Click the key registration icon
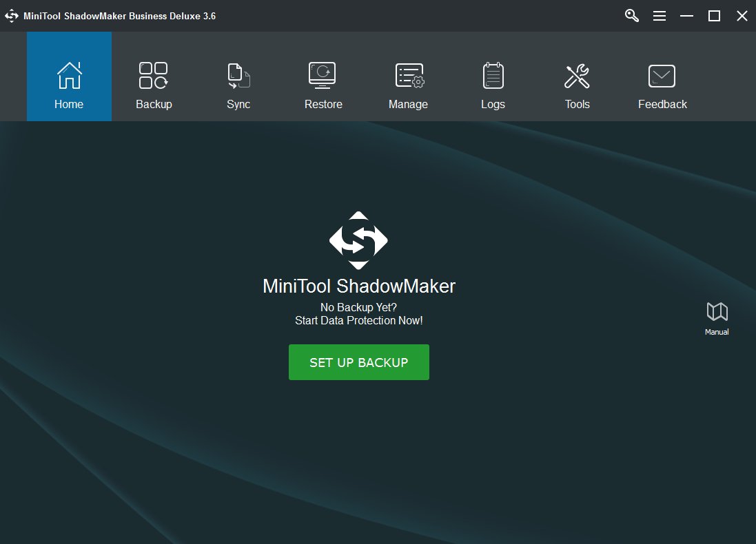This screenshot has width=756, height=544. pyautogui.click(x=631, y=16)
